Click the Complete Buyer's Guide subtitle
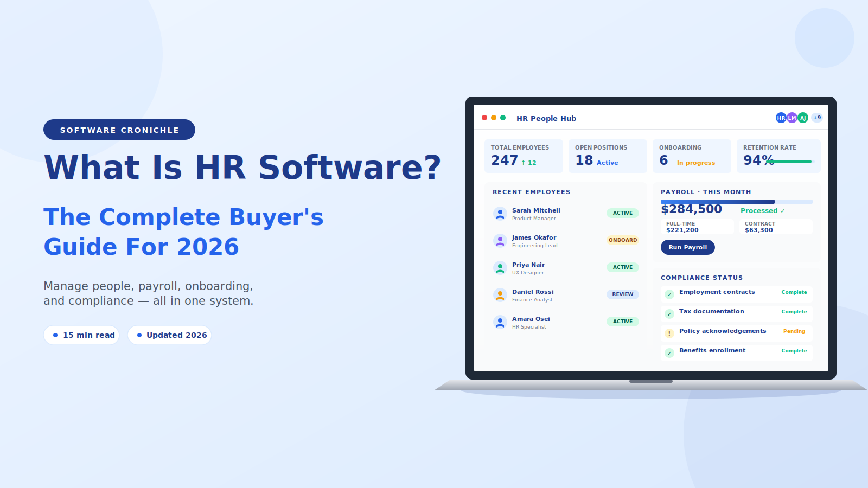Image resolution: width=868 pixels, height=488 pixels. point(183,232)
